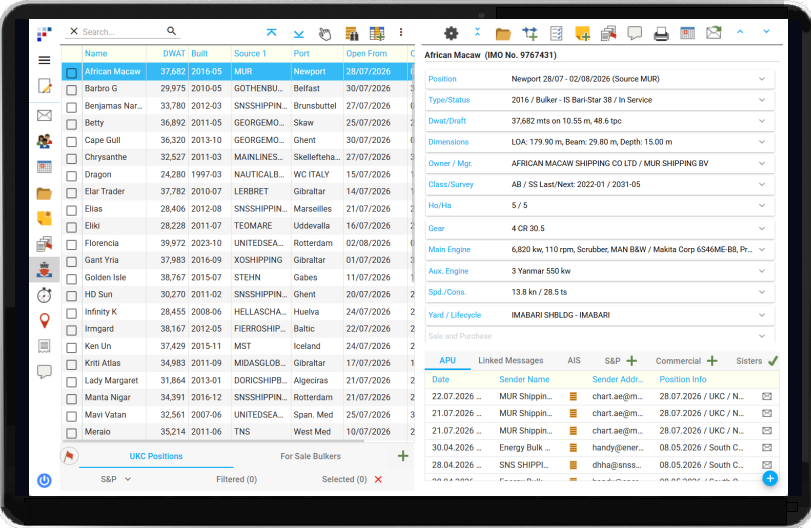This screenshot has height=528, width=811.
Task: Open message envelope for 30.04.2026 Energy Bulk row
Action: coord(767,447)
